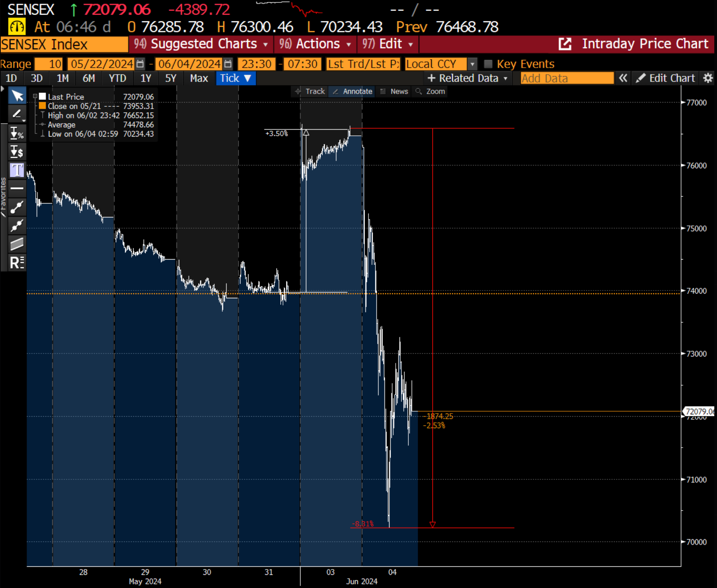Open the Suggested Charts dropdown
Screen dimensions: 717x588
[x=201, y=44]
